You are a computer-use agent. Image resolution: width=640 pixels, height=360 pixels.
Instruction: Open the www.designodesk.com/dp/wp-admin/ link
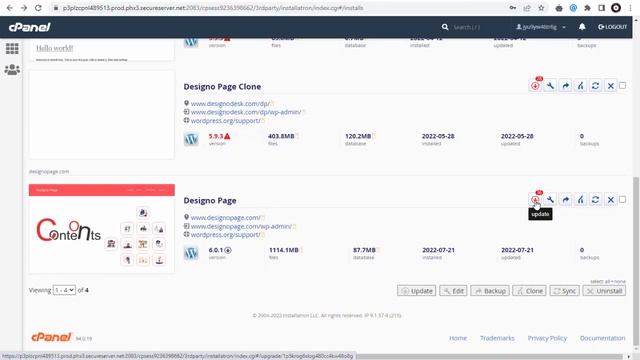pyautogui.click(x=246, y=112)
